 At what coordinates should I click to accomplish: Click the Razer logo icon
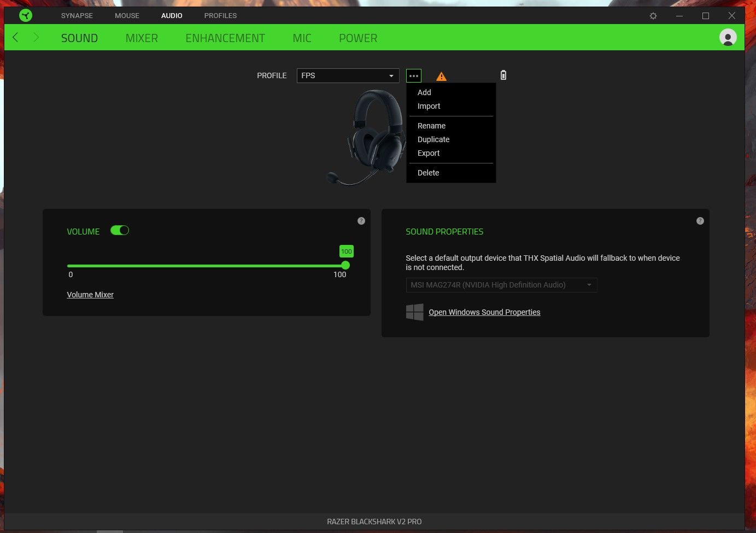pos(26,15)
